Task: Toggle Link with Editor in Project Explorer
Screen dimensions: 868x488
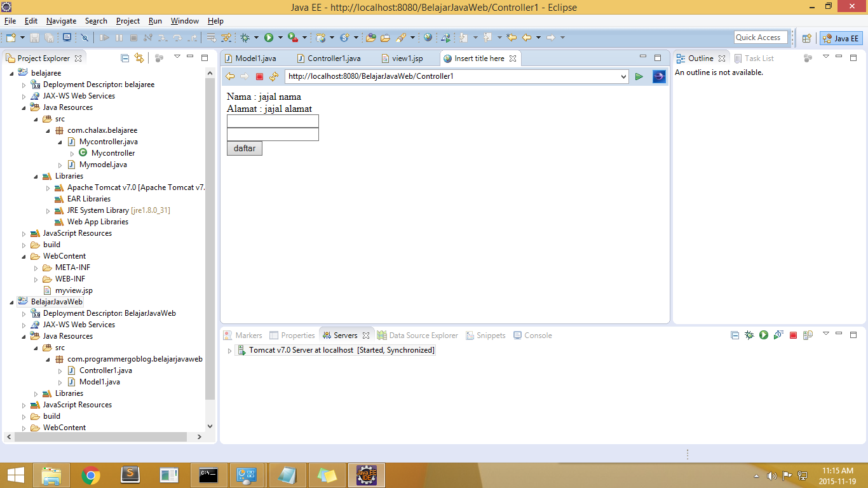Action: (139, 58)
